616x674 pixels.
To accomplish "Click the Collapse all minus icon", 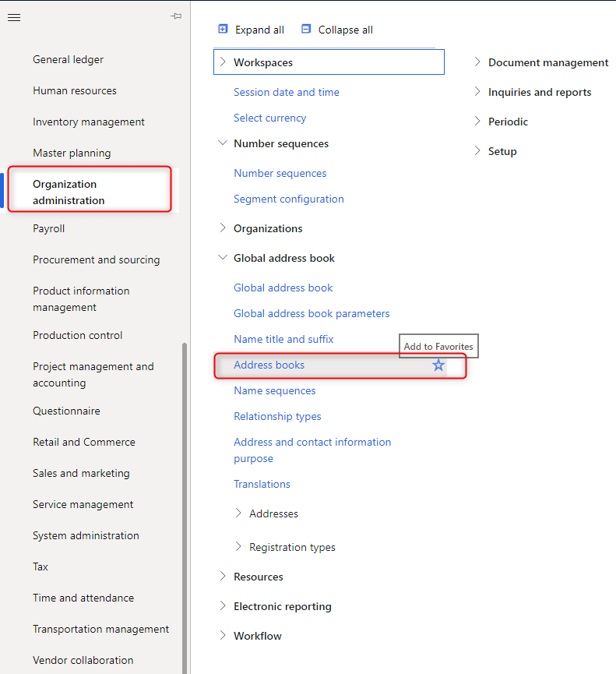I will coord(306,30).
